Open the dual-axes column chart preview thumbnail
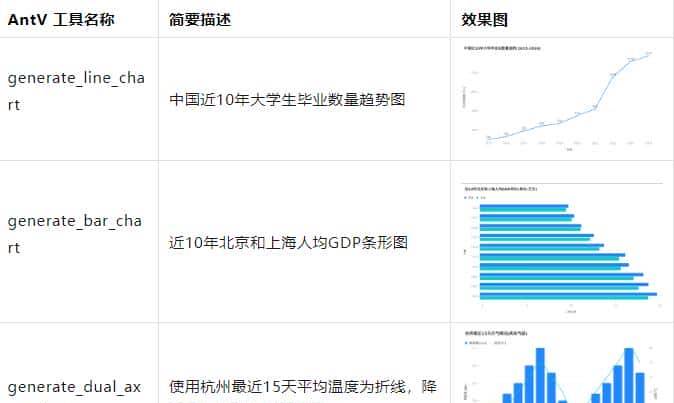 pyautogui.click(x=561, y=366)
